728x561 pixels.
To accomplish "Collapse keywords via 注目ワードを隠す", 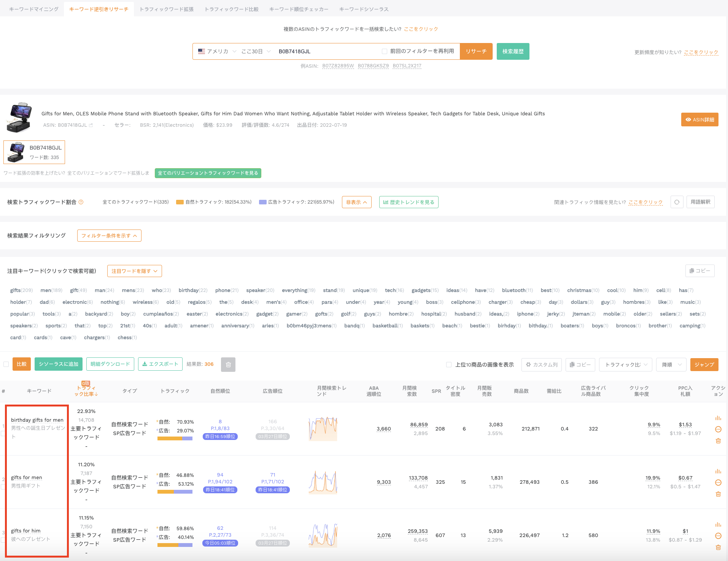I will (135, 271).
